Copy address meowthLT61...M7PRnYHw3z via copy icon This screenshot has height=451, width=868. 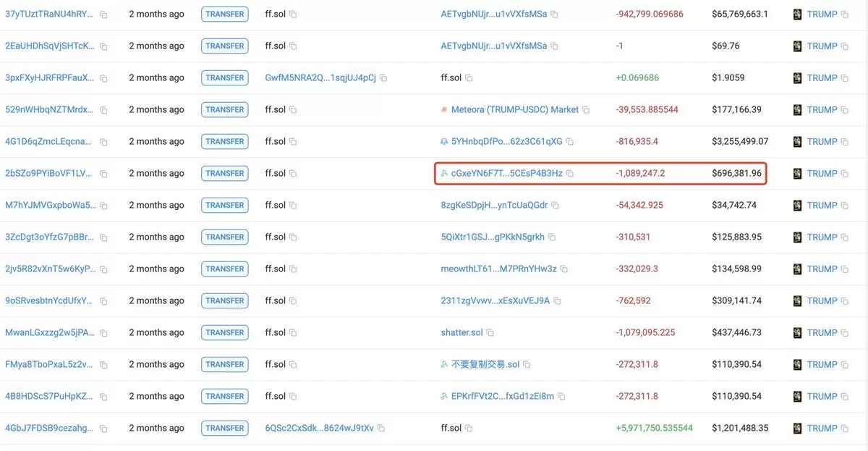[564, 269]
